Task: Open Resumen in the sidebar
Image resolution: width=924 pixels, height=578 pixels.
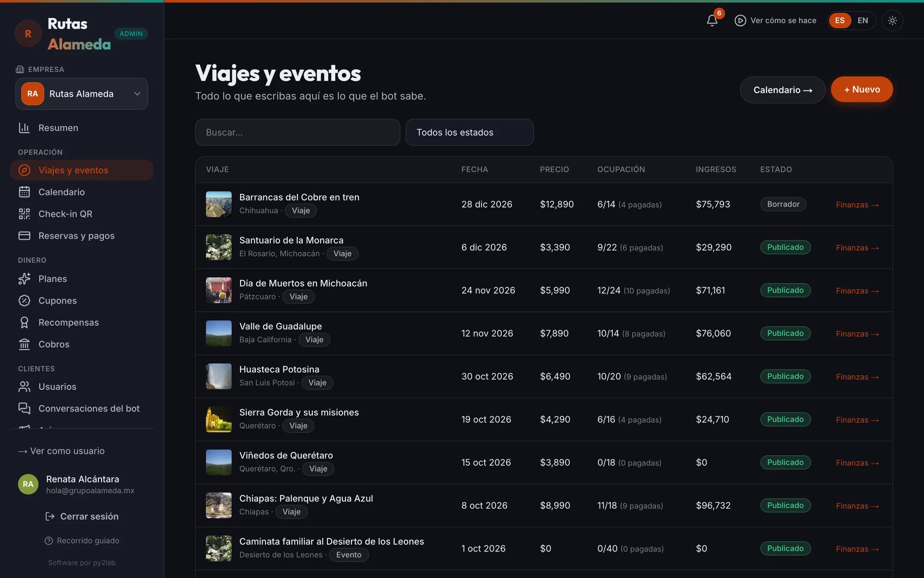Action: tap(82, 128)
